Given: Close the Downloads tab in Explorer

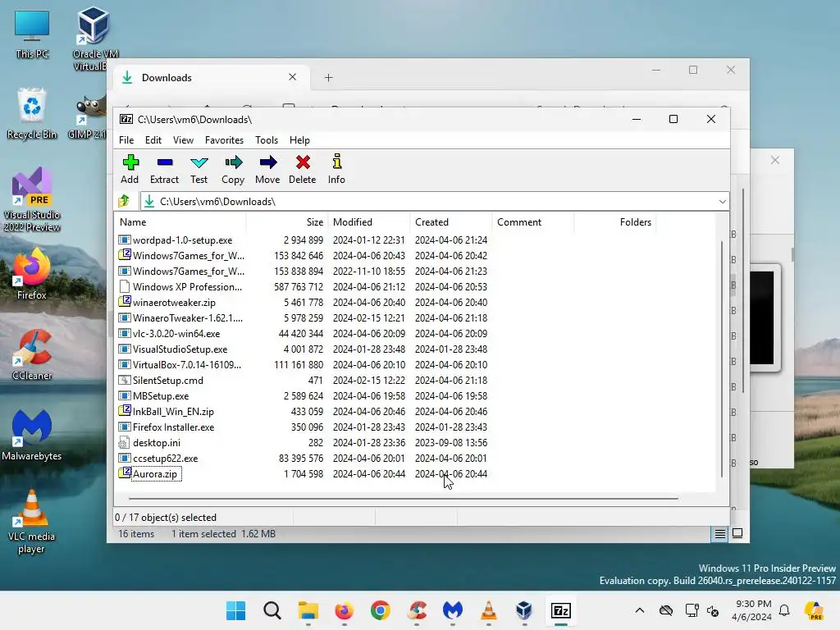Looking at the screenshot, I should 293,77.
